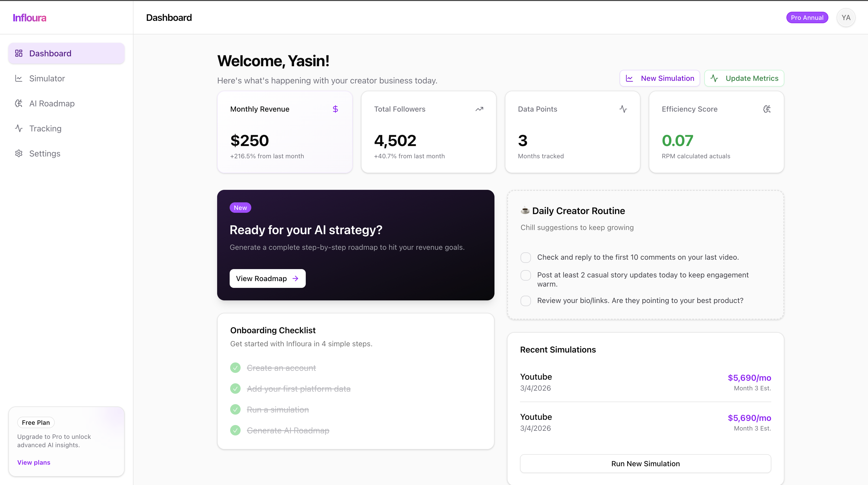Open the YA user avatar menu
The image size is (868, 485).
point(846,17)
